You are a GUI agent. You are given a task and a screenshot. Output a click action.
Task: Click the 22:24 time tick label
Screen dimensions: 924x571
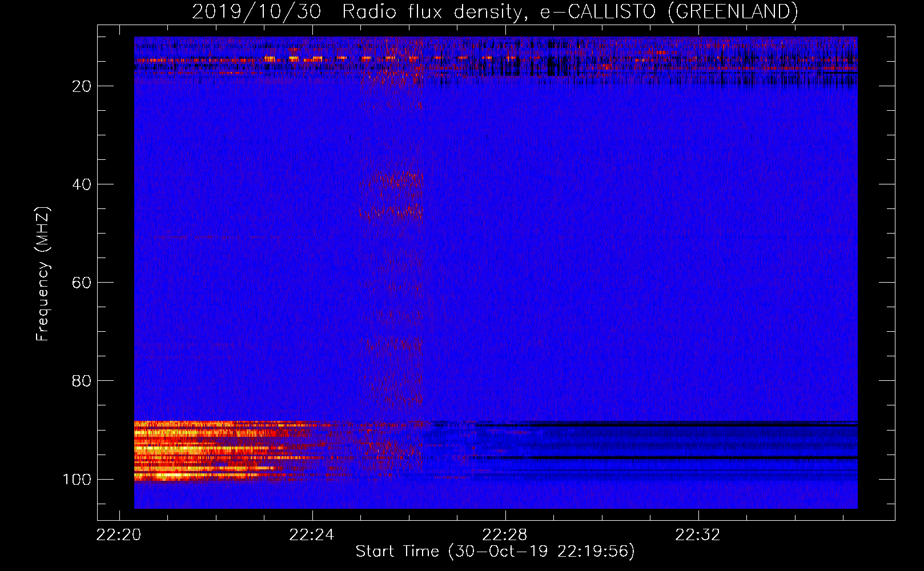(x=312, y=535)
